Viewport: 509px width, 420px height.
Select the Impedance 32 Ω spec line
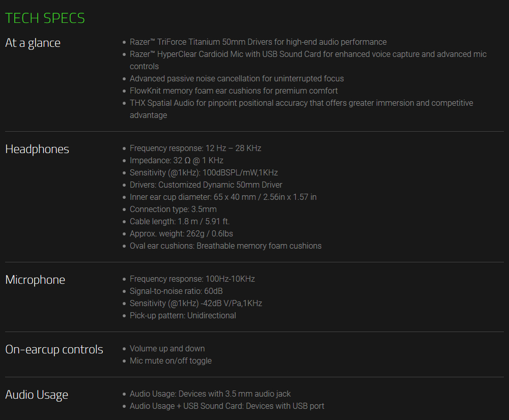[x=177, y=161]
